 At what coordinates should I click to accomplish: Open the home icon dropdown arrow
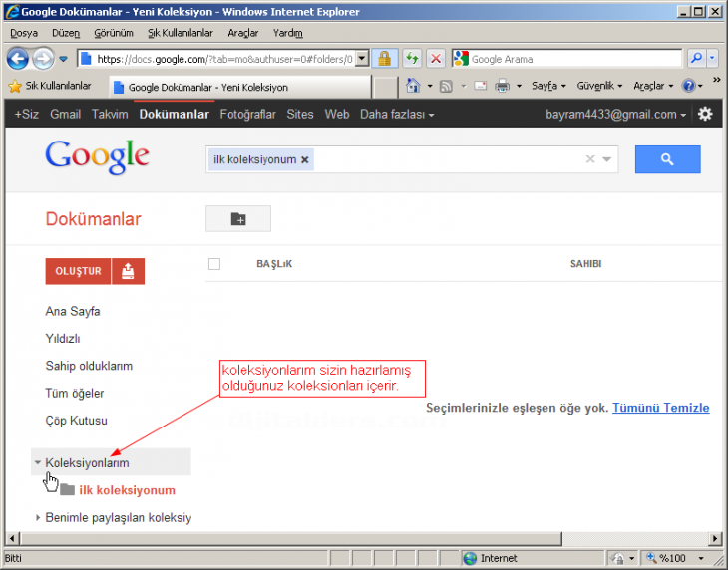point(430,86)
